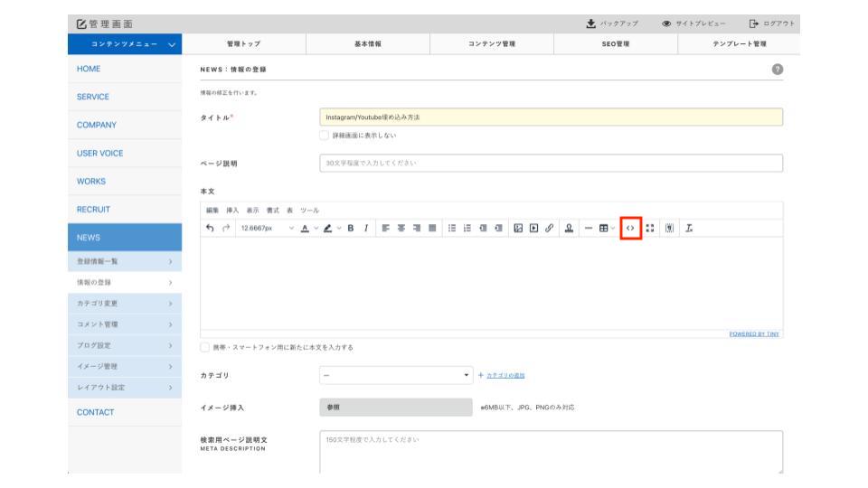The width and height of the screenshot is (868, 488).
Task: Toggle italic formatting
Action: (366, 228)
